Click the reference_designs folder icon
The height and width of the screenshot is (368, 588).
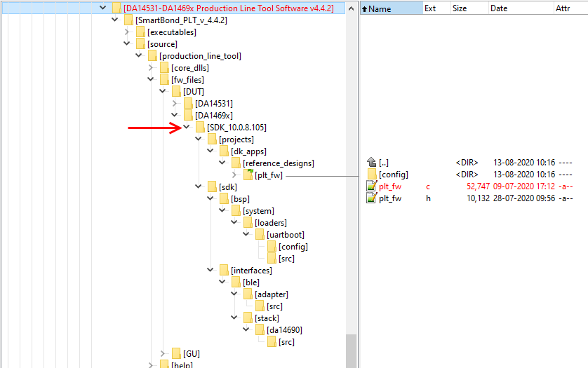(x=236, y=163)
